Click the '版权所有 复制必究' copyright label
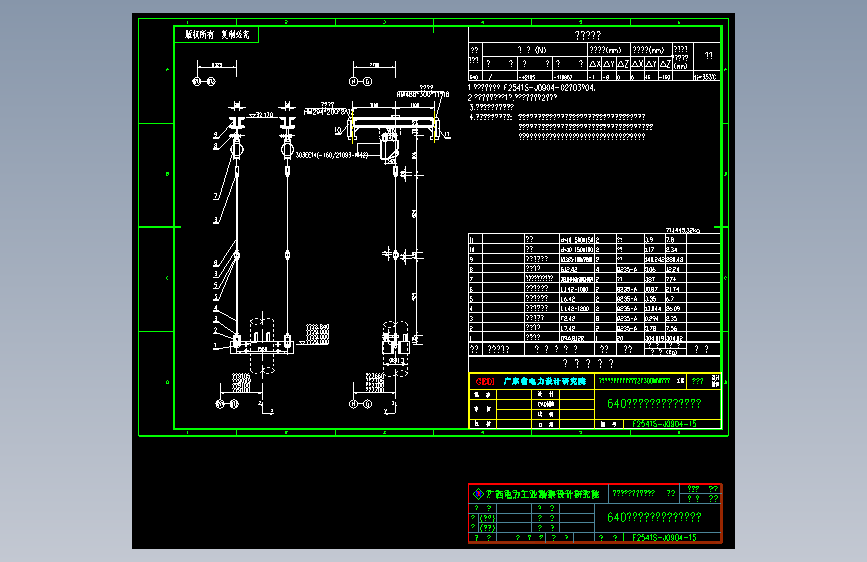867x562 pixels. point(217,34)
